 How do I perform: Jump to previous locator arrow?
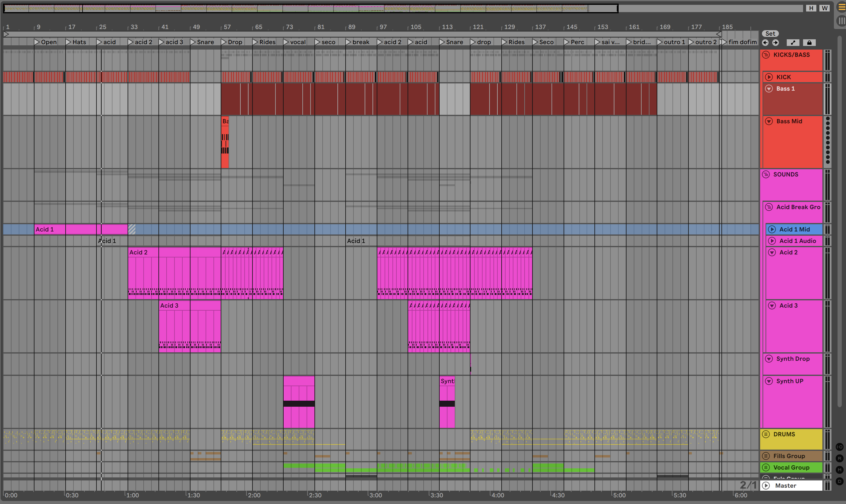(765, 43)
